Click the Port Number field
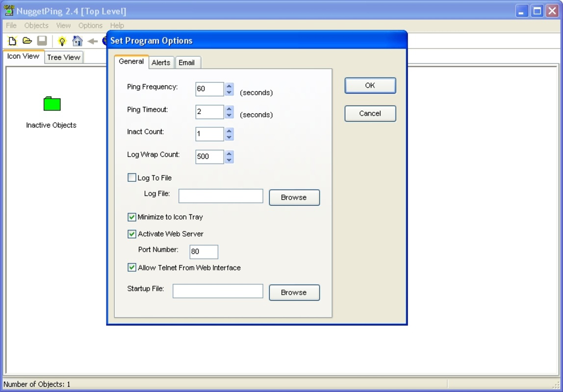Screen dimensions: 563x392 (x=204, y=252)
